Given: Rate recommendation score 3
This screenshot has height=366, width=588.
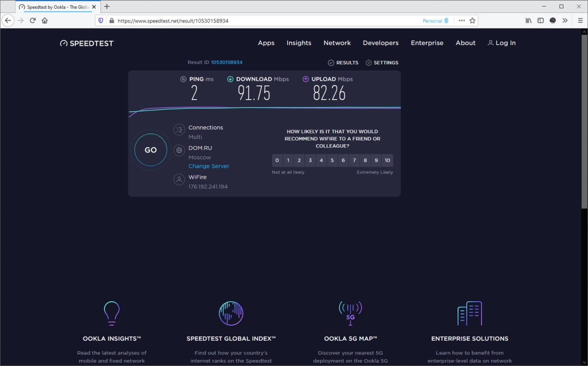Looking at the screenshot, I should (x=310, y=160).
